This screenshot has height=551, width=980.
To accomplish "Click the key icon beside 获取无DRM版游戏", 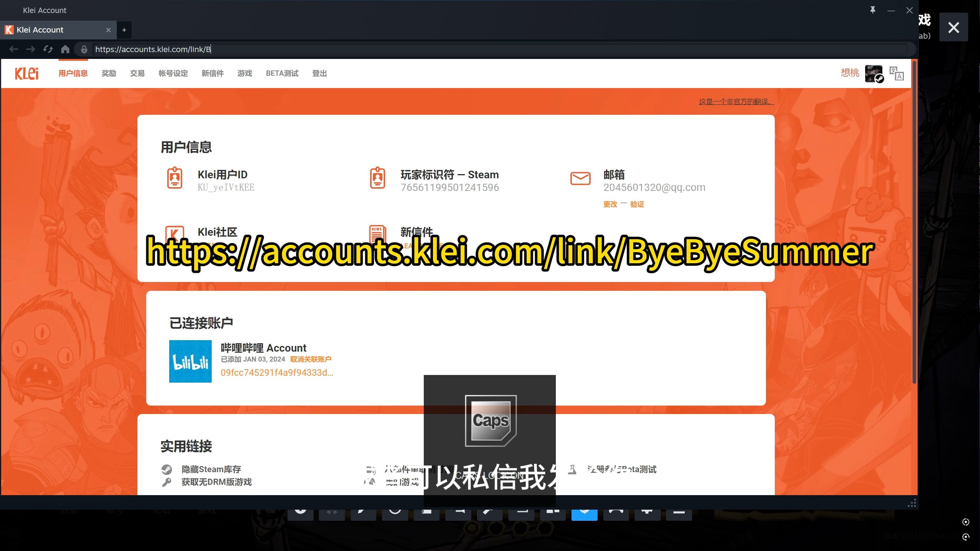I will pyautogui.click(x=167, y=482).
